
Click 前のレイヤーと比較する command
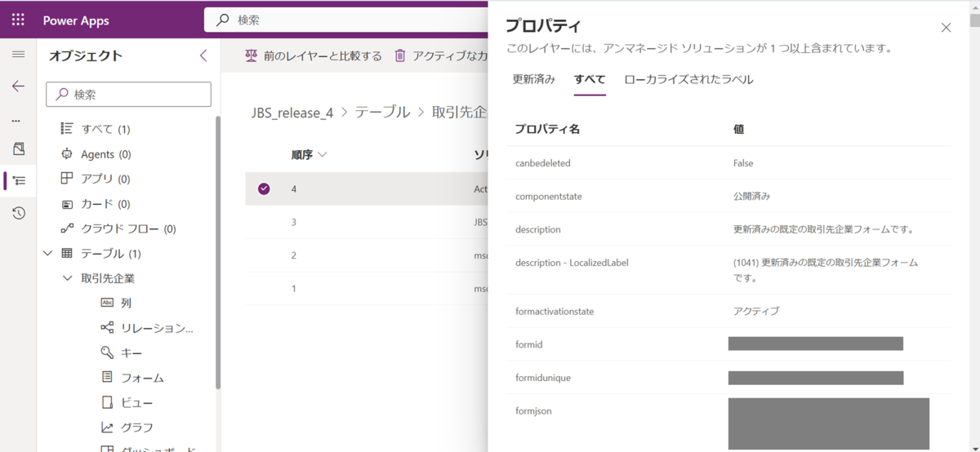point(314,56)
